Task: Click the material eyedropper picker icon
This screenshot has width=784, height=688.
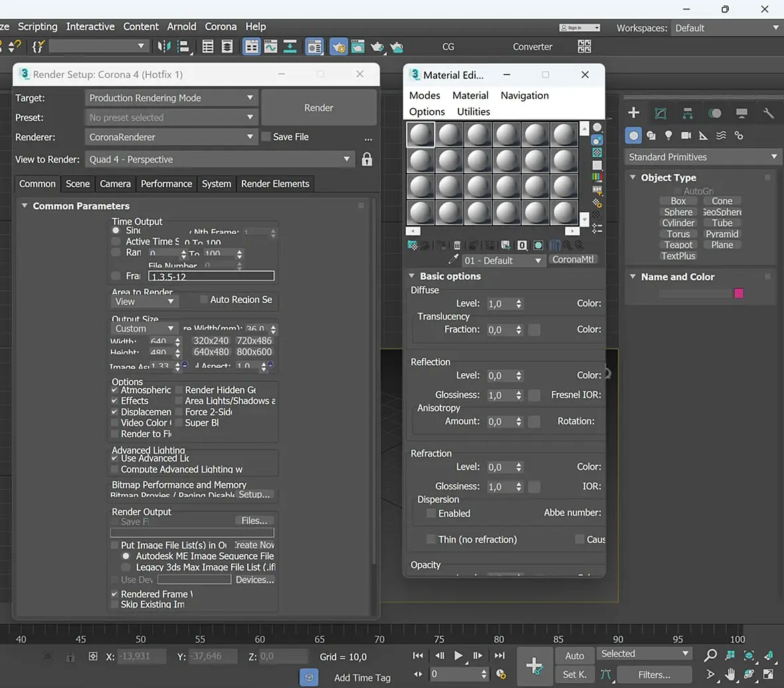Action: [x=454, y=260]
